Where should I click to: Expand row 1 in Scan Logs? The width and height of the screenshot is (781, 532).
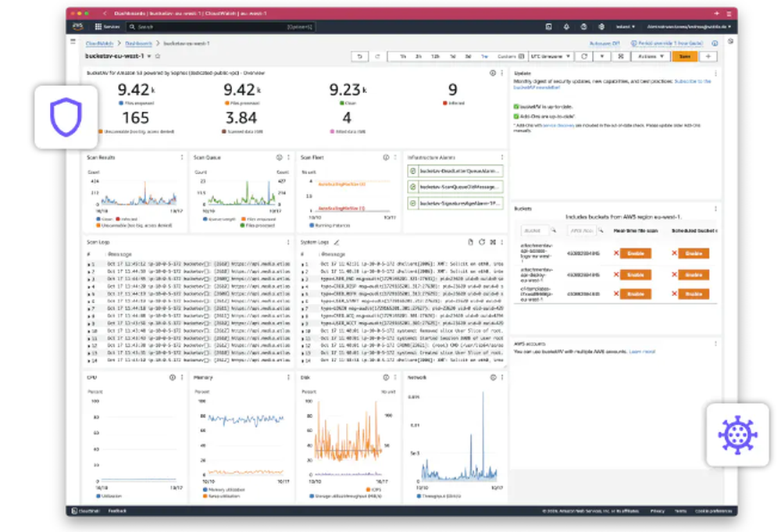coord(89,264)
